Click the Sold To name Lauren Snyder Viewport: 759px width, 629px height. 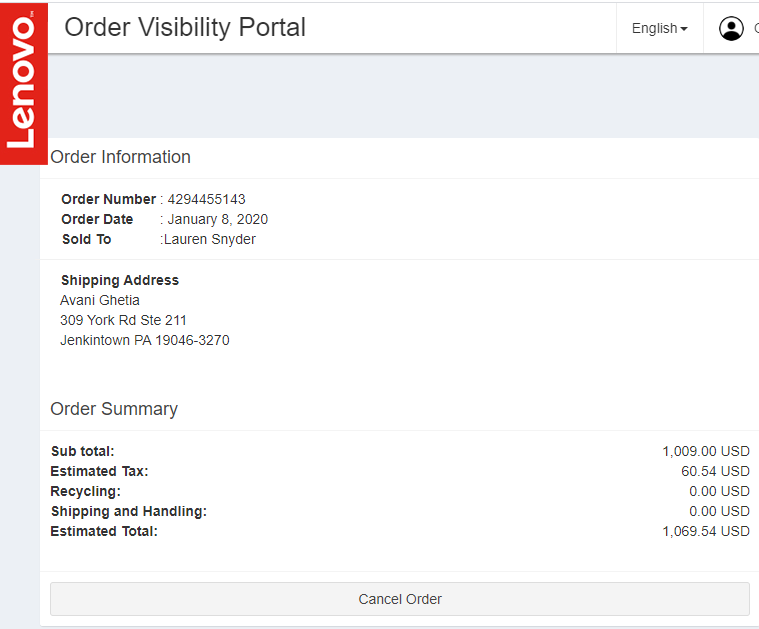[210, 239]
